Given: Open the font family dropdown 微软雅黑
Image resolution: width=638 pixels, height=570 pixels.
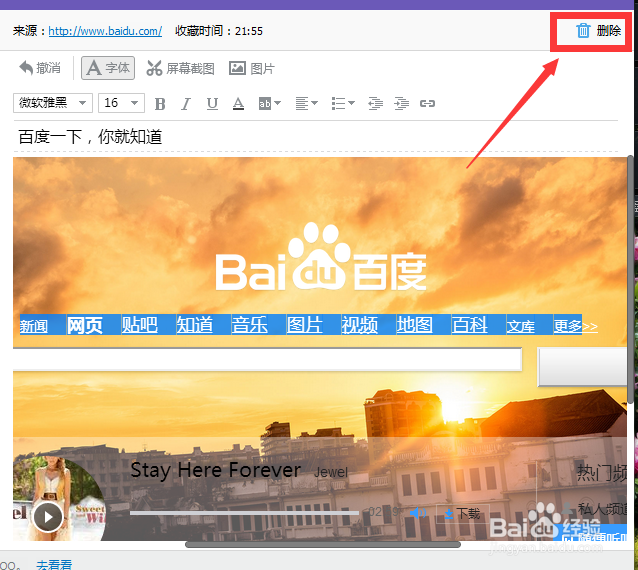Looking at the screenshot, I should click(53, 103).
